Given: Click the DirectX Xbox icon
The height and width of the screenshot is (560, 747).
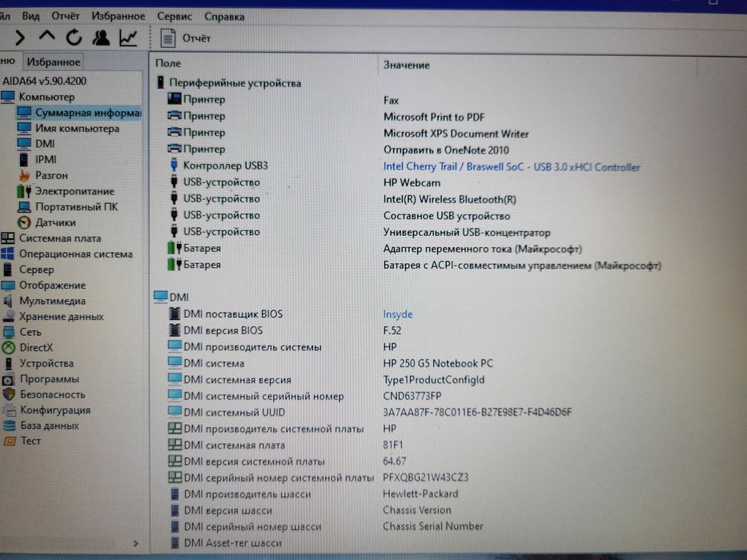Looking at the screenshot, I should pyautogui.click(x=9, y=348).
